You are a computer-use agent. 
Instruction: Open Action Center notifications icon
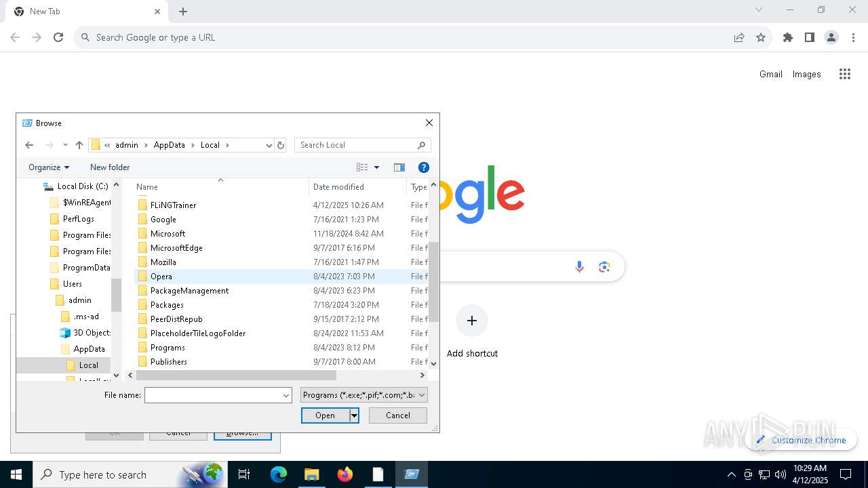[846, 474]
